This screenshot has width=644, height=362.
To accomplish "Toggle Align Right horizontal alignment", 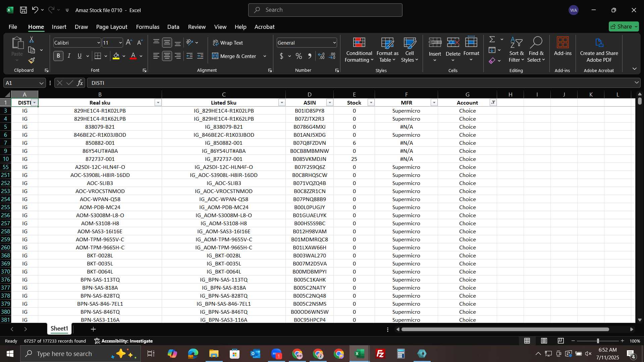I will coord(178,56).
